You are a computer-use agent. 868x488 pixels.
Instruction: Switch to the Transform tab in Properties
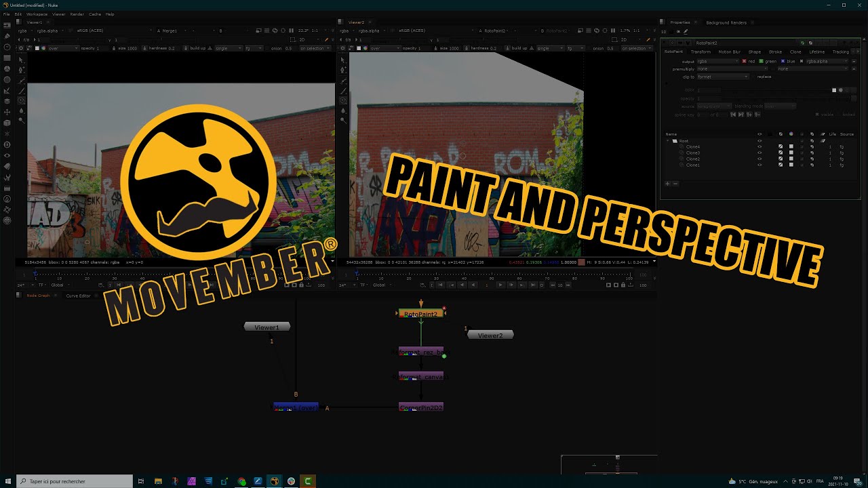click(701, 52)
